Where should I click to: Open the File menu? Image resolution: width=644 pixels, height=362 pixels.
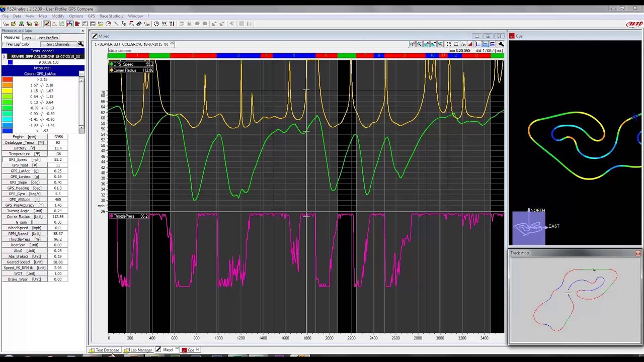click(x=5, y=16)
